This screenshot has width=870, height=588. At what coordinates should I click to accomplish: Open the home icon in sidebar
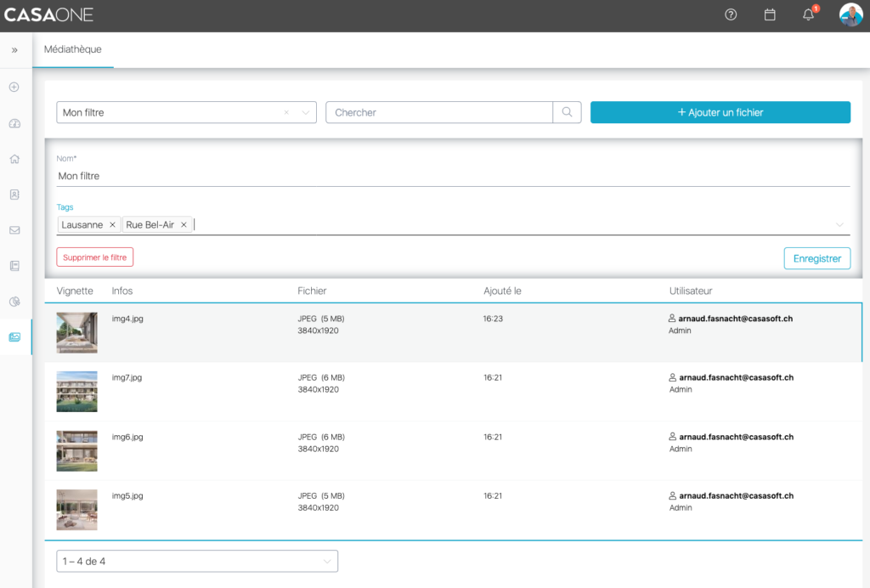point(14,159)
